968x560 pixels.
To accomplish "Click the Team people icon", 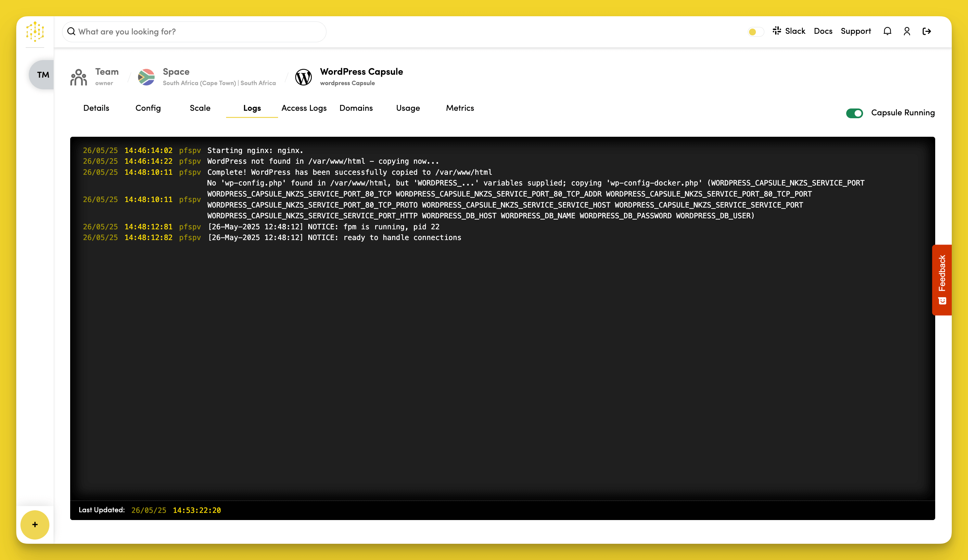I will (79, 77).
